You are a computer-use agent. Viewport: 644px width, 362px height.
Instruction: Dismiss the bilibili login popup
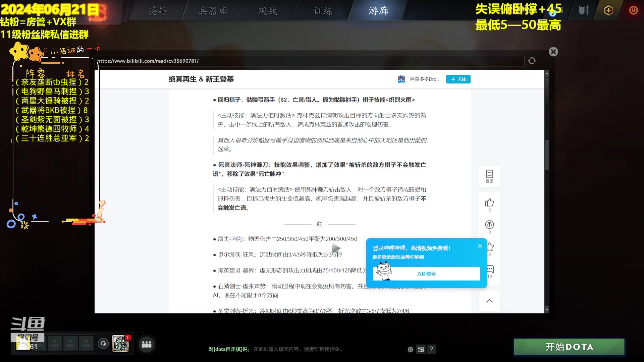coord(480,246)
